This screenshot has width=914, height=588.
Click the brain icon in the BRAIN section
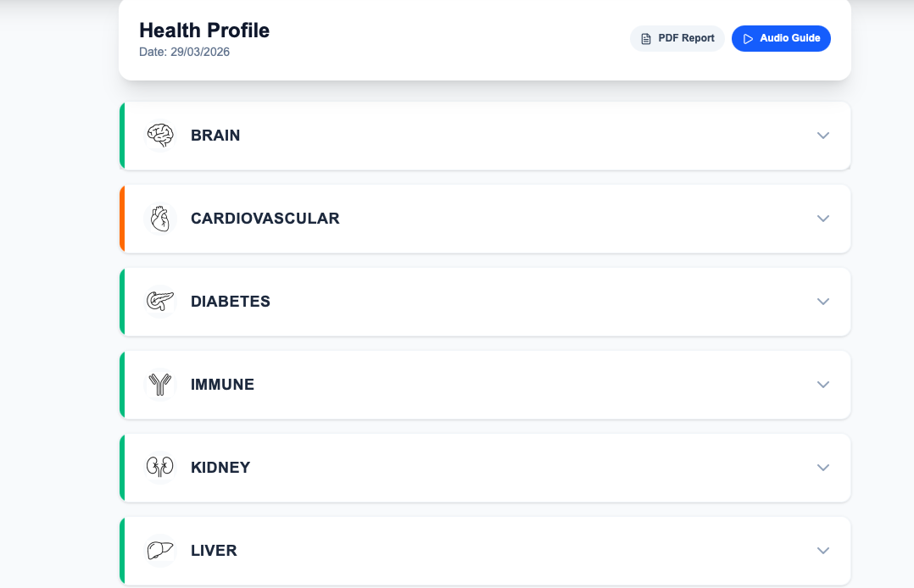pyautogui.click(x=159, y=135)
